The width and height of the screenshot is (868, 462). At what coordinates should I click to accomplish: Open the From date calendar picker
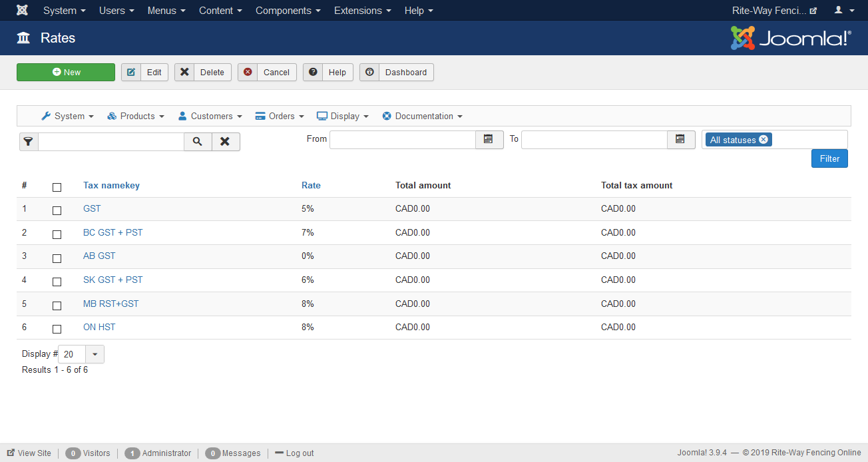coord(489,139)
